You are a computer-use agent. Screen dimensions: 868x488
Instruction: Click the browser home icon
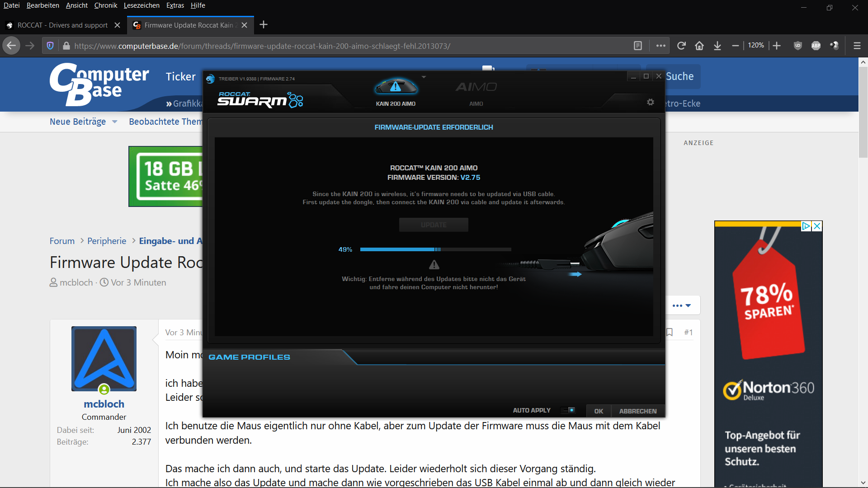point(699,46)
